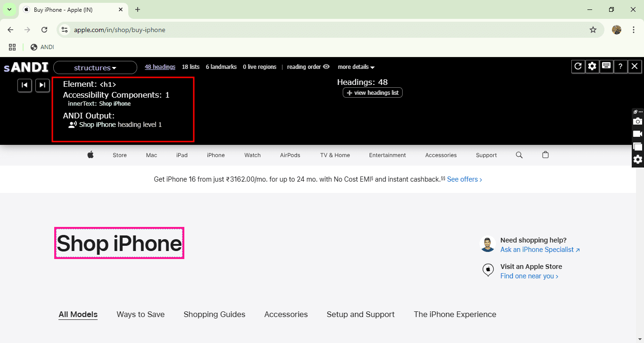
Task: Click the camera screenshot icon on side panel
Action: point(637,122)
